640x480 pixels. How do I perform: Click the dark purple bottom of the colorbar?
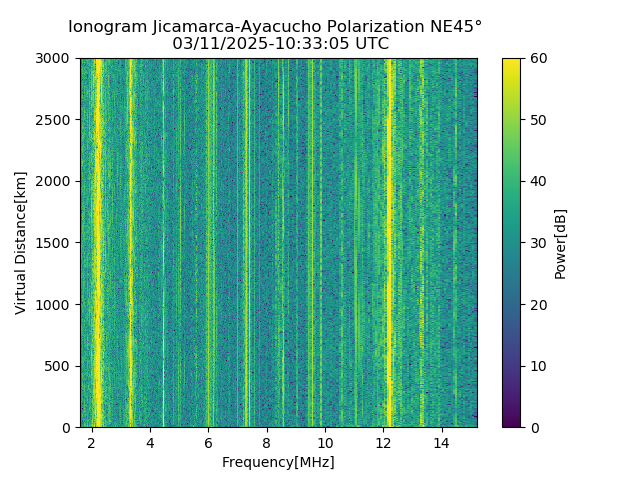[511, 423]
